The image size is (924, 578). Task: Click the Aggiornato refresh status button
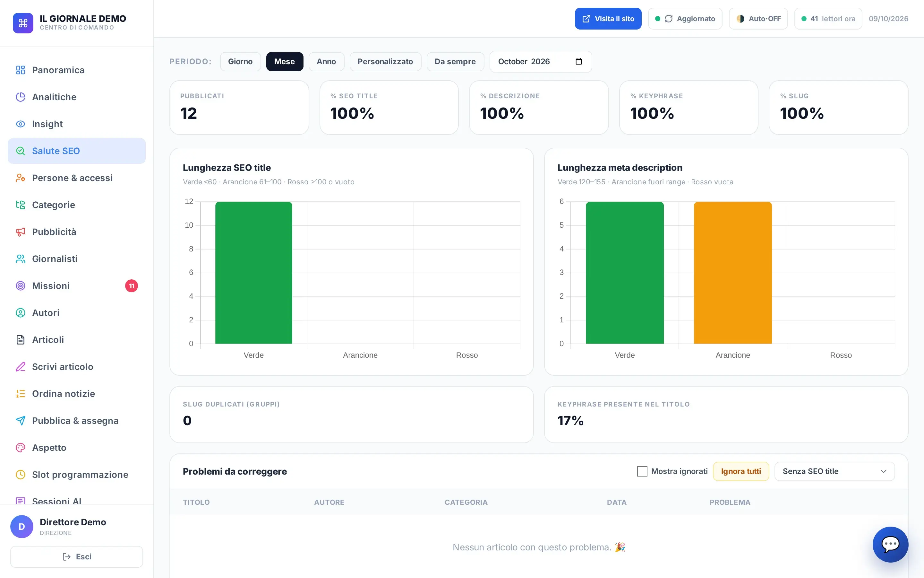click(685, 19)
